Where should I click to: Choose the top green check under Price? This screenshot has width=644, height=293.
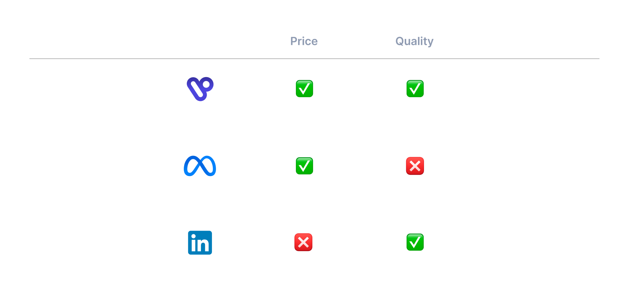(x=304, y=89)
